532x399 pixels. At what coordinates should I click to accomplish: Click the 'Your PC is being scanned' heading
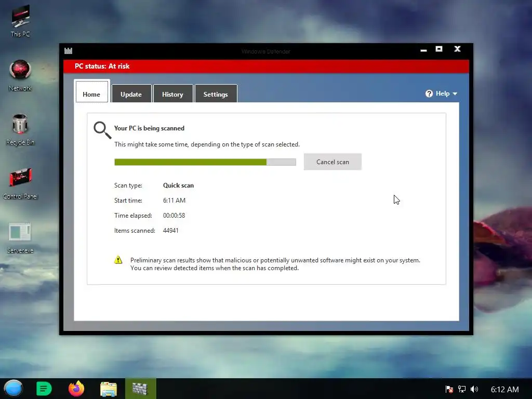pyautogui.click(x=149, y=128)
